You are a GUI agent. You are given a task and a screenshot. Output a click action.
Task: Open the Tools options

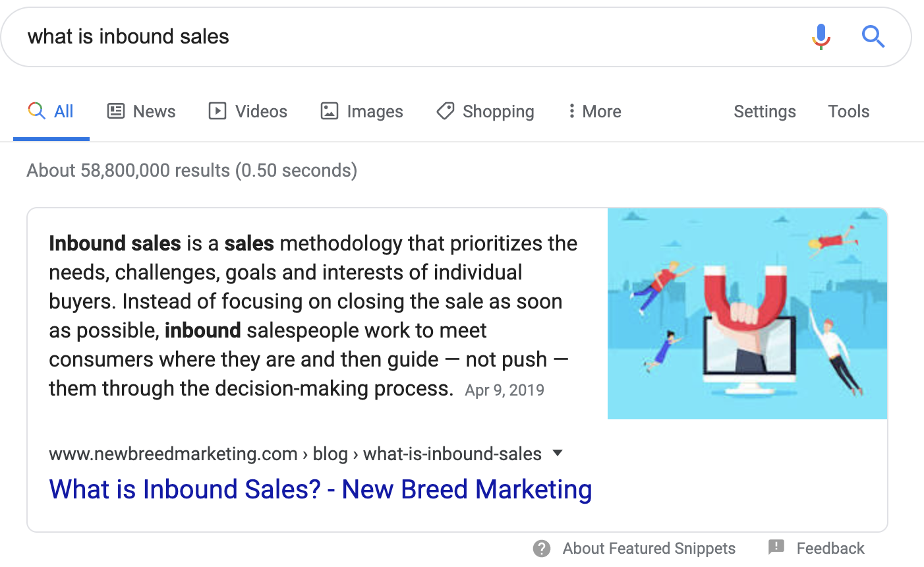click(x=848, y=111)
